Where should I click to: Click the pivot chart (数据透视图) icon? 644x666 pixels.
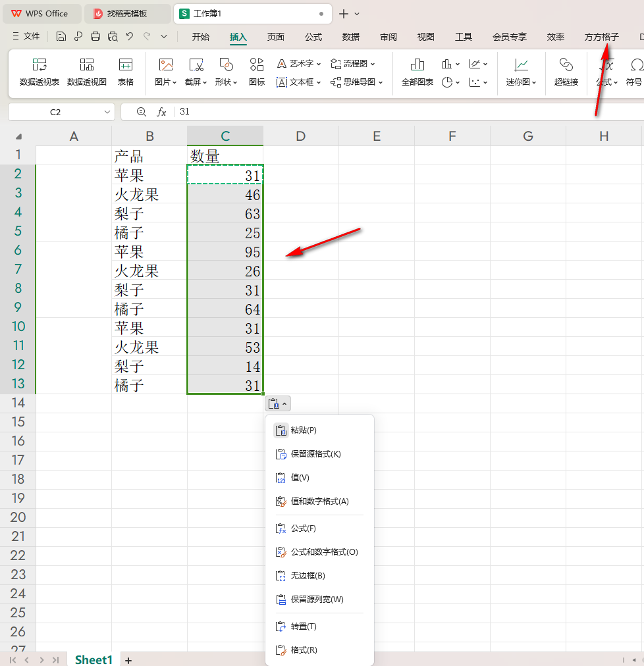click(87, 72)
